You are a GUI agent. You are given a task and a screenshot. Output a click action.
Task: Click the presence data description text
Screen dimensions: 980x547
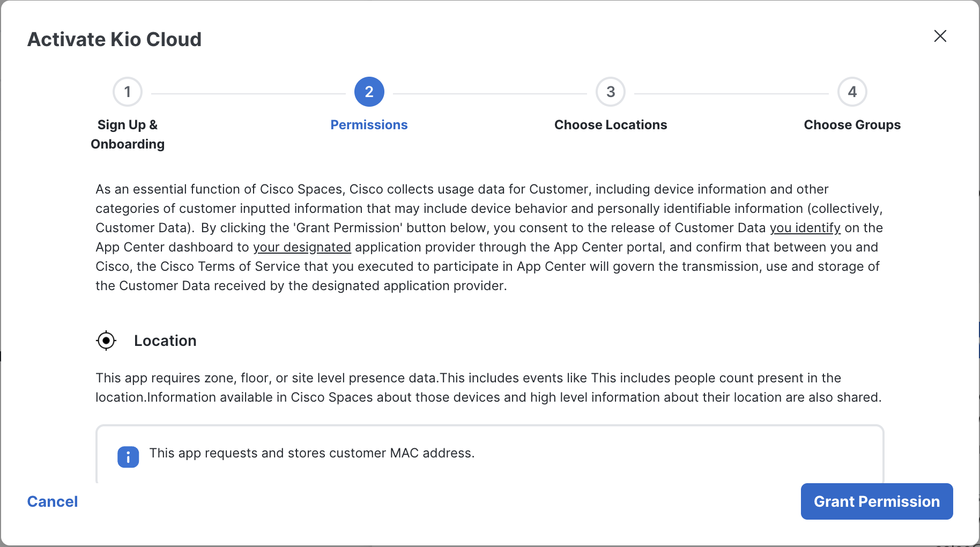tap(489, 388)
